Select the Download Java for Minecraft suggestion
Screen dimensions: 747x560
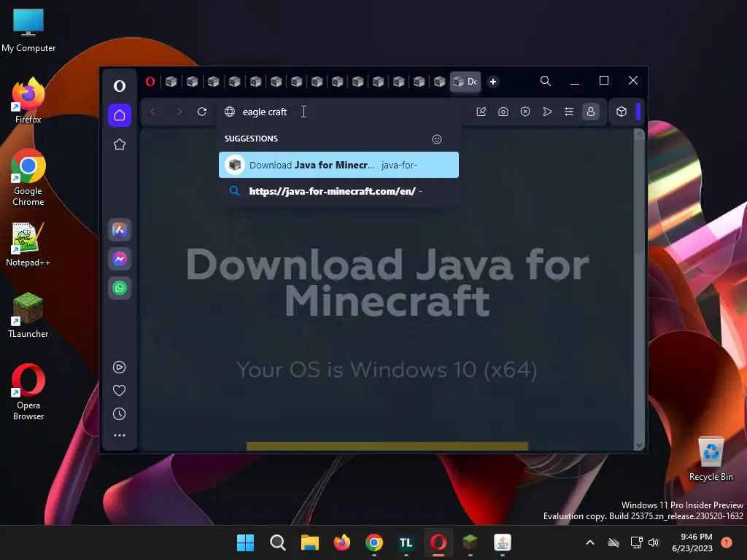[338, 165]
